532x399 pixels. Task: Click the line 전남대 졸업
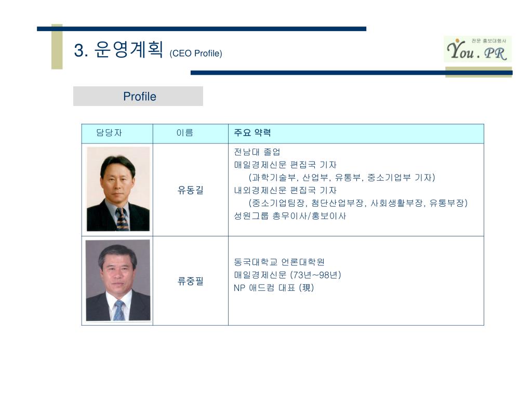257,152
